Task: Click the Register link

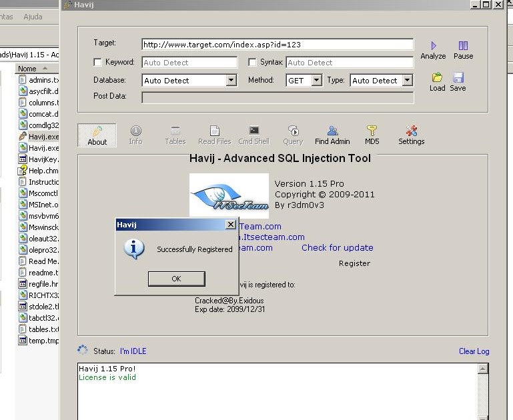Action: pyautogui.click(x=354, y=263)
